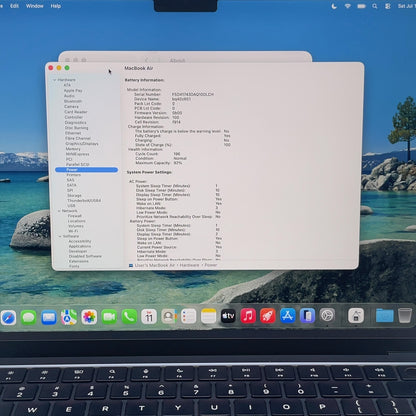Select Graphics/Displays in the sidebar
Screen dimensions: 416x416
pyautogui.click(x=82, y=144)
